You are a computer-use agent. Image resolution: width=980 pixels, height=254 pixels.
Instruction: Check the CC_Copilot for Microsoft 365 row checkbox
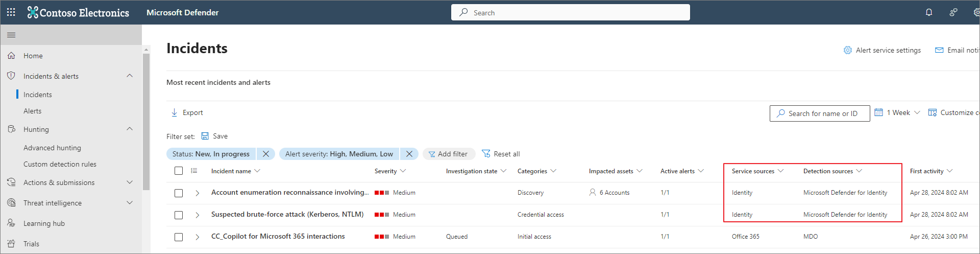pos(179,237)
